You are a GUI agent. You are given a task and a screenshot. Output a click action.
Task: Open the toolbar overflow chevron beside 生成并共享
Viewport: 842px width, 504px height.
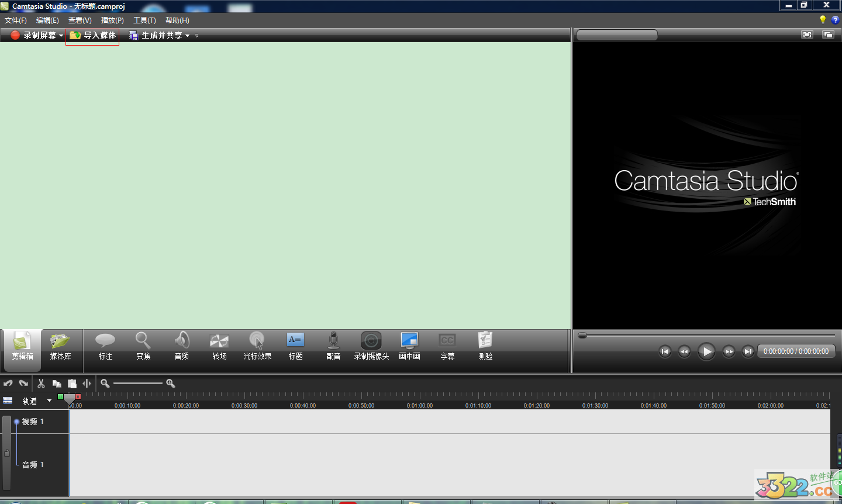196,36
